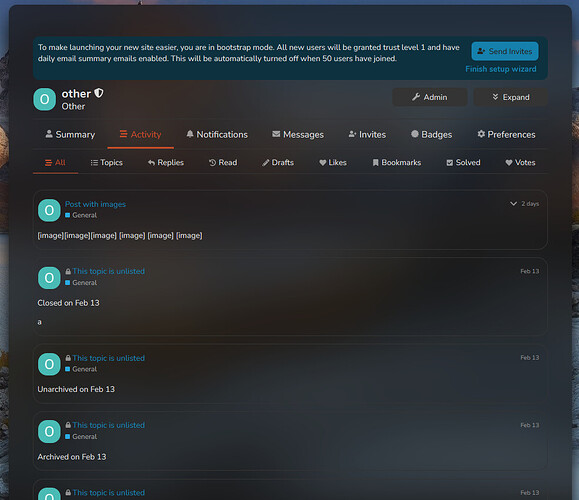This screenshot has height=500, width=579.
Task: Click the heart icon on Likes filter
Action: (322, 162)
